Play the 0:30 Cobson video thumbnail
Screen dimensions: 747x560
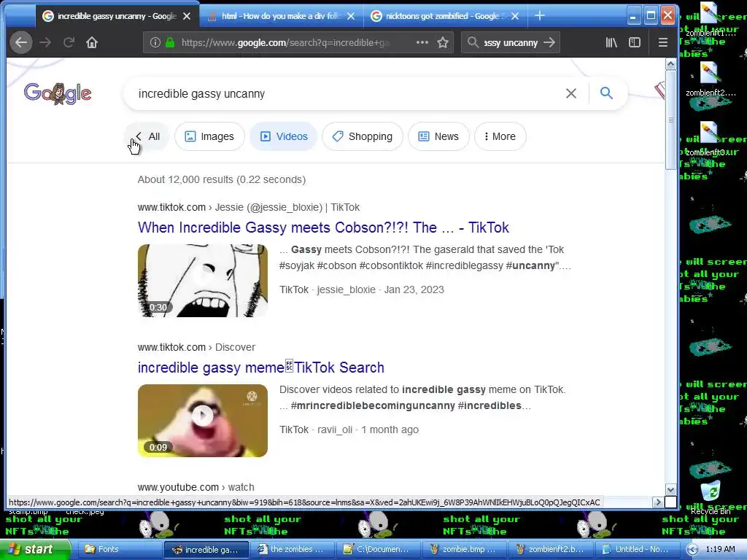tap(203, 281)
